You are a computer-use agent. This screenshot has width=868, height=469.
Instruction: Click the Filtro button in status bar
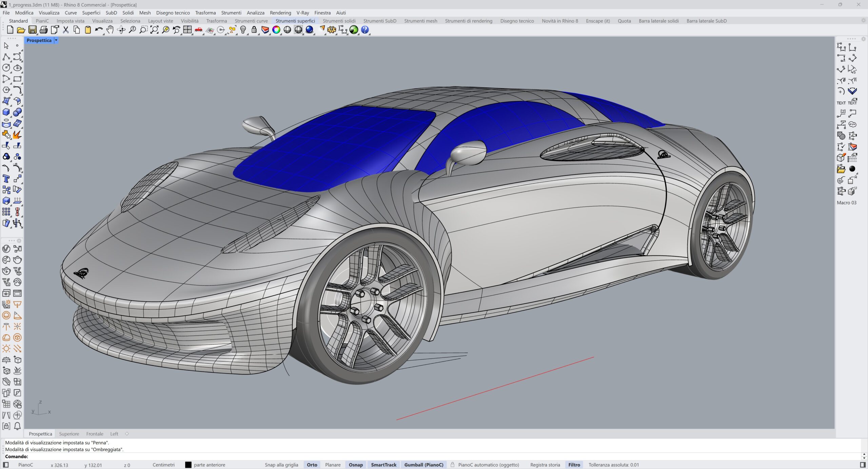574,465
